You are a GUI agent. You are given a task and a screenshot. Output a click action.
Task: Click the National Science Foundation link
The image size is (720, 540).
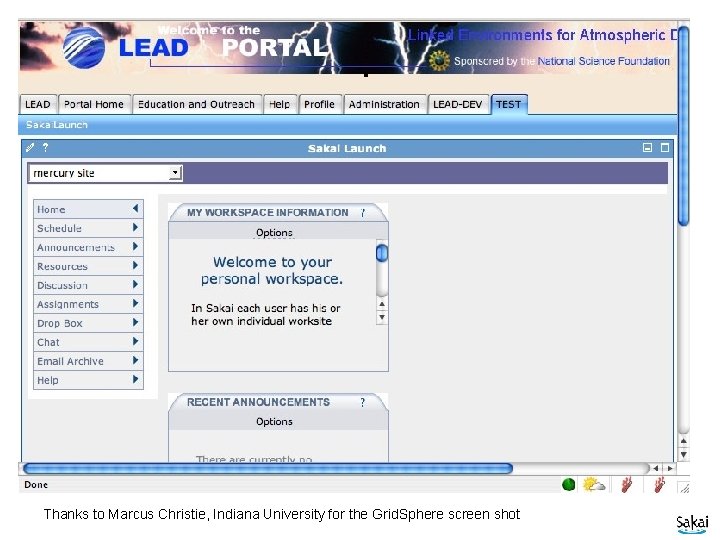603,61
